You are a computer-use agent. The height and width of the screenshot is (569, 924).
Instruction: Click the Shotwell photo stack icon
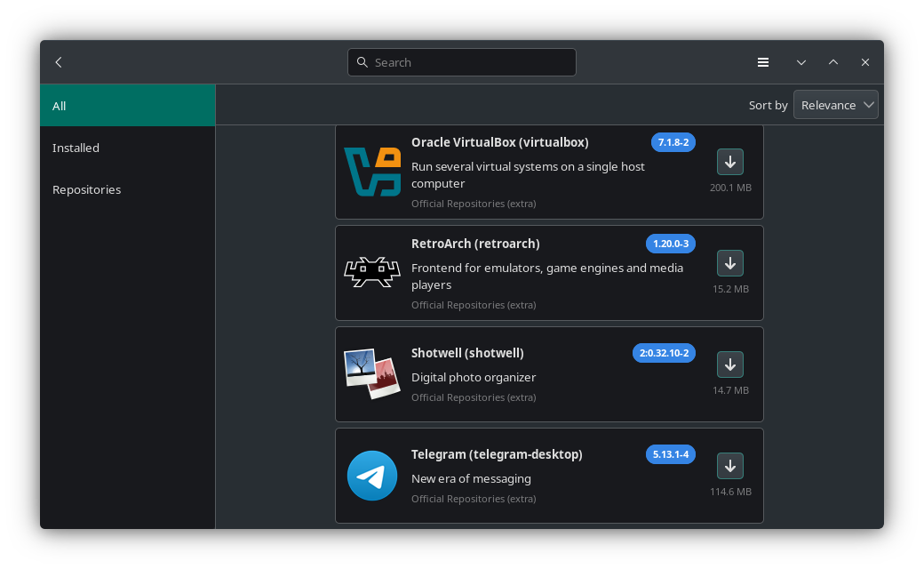click(x=372, y=373)
